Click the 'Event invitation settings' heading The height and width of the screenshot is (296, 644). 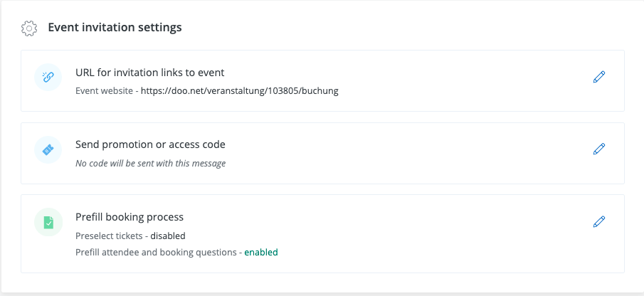pos(115,28)
